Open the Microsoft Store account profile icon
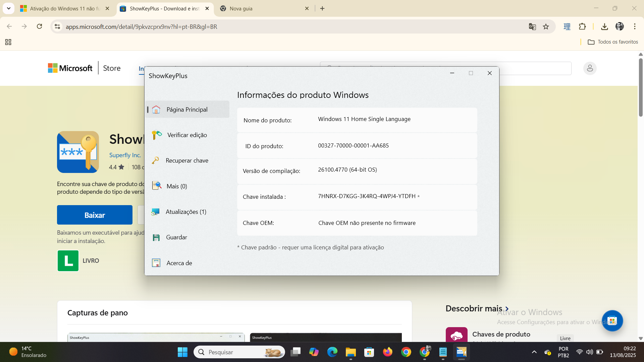 [590, 68]
